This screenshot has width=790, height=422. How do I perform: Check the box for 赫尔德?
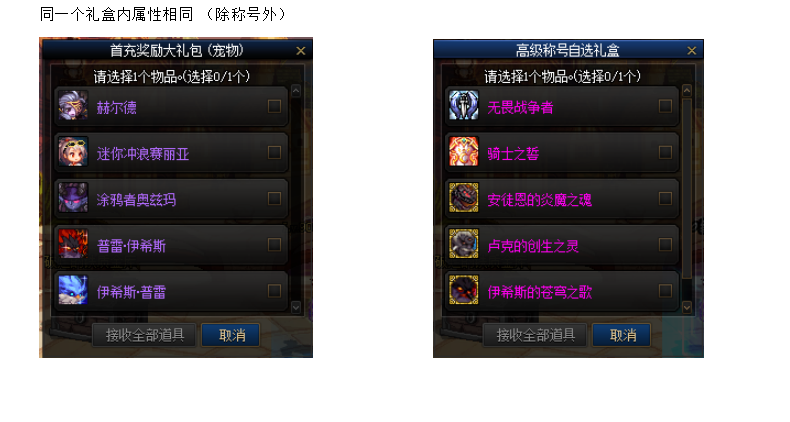(274, 106)
